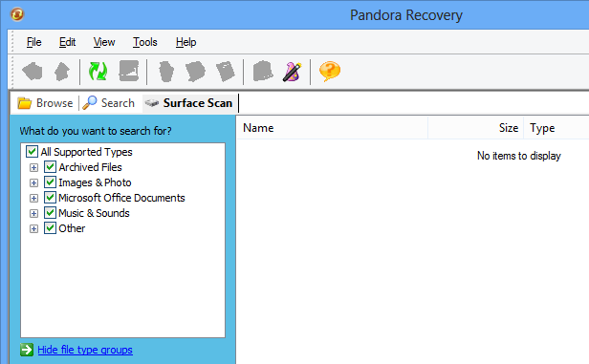
Task: Uncheck the Images & Photo checkbox
Action: (50, 182)
